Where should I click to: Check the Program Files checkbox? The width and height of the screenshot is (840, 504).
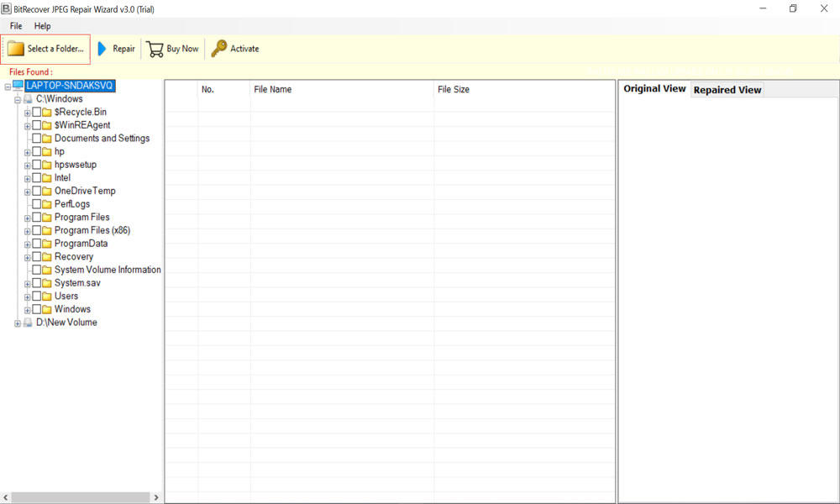coord(36,217)
